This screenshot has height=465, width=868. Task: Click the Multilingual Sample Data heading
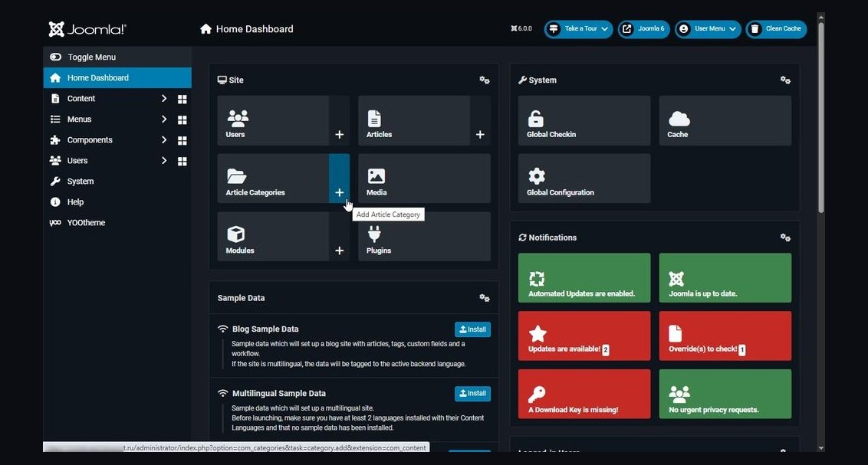point(279,394)
